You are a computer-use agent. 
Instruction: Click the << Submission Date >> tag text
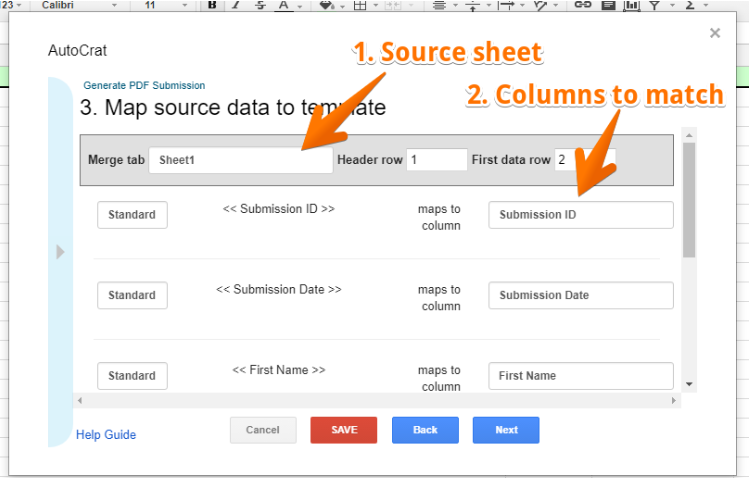point(278,289)
